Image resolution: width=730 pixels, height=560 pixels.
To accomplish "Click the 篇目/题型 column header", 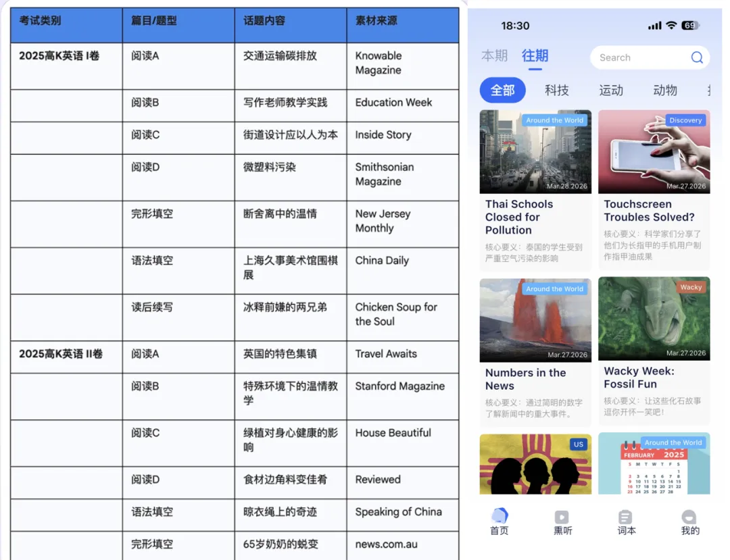I will (178, 25).
